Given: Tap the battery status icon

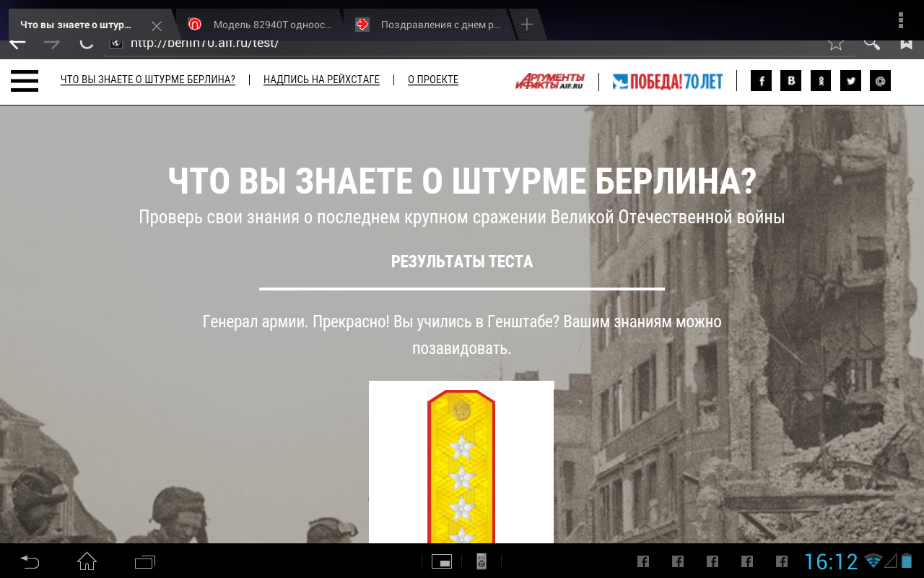Looking at the screenshot, I should tap(907, 561).
